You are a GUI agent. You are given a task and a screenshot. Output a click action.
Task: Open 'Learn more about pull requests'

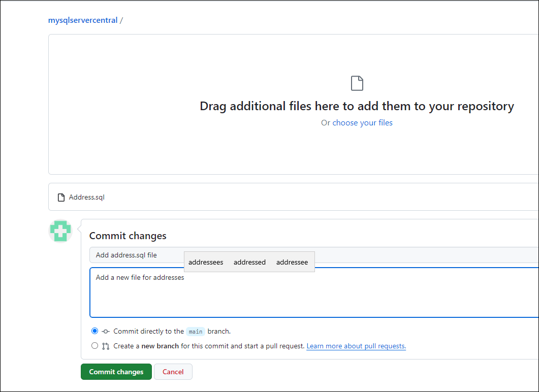pyautogui.click(x=356, y=346)
